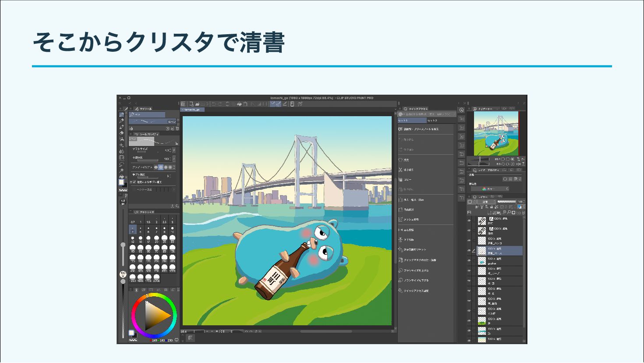Screen dimensions: 644x363
Task: Open the Navigator panel menu
Action: coord(469,109)
